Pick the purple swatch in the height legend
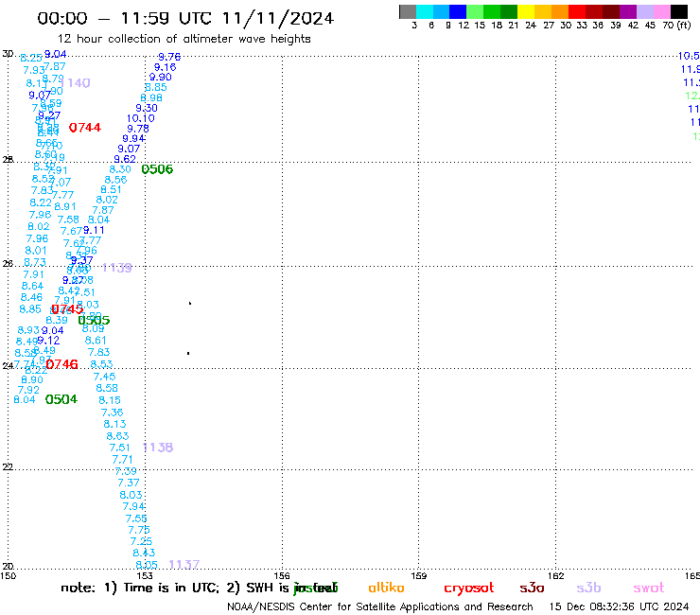 click(628, 11)
